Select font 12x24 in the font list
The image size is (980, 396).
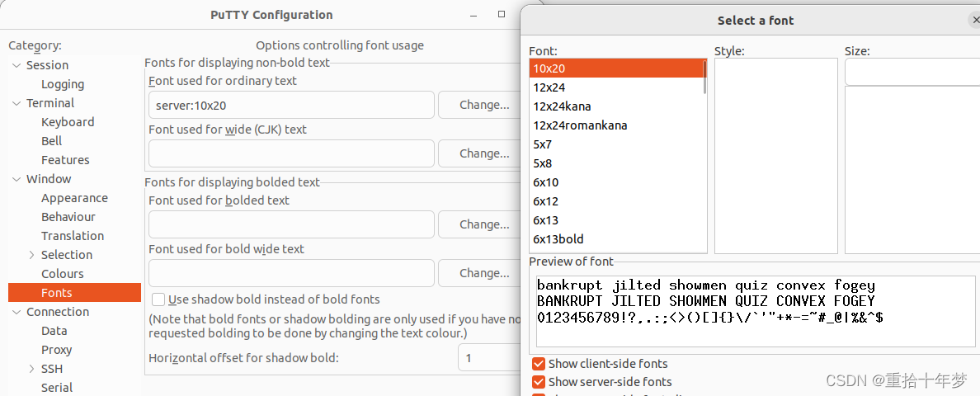coord(616,87)
